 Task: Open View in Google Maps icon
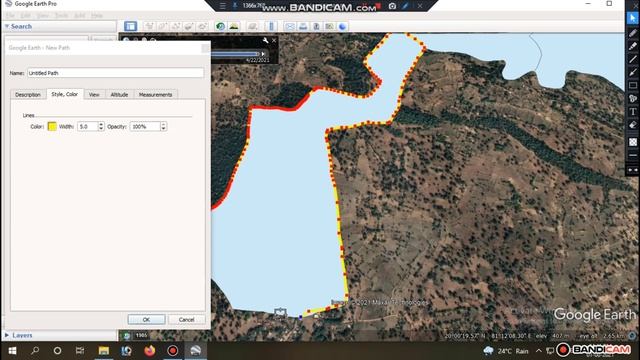329,27
